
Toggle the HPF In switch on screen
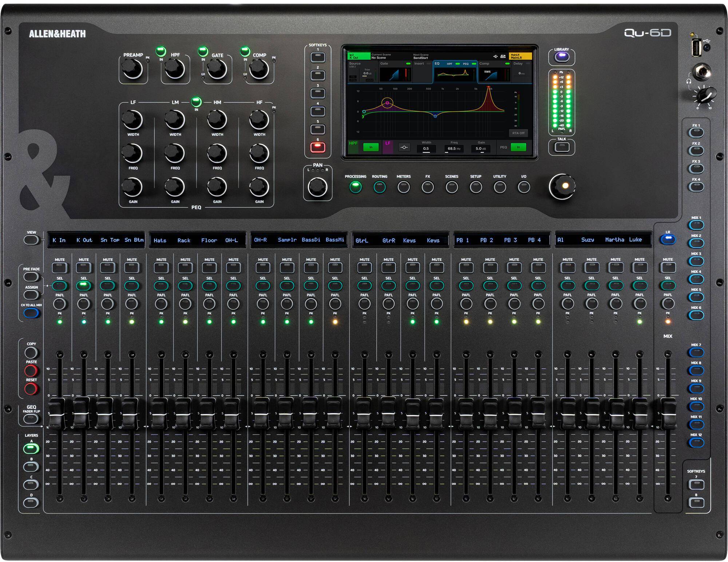371,147
